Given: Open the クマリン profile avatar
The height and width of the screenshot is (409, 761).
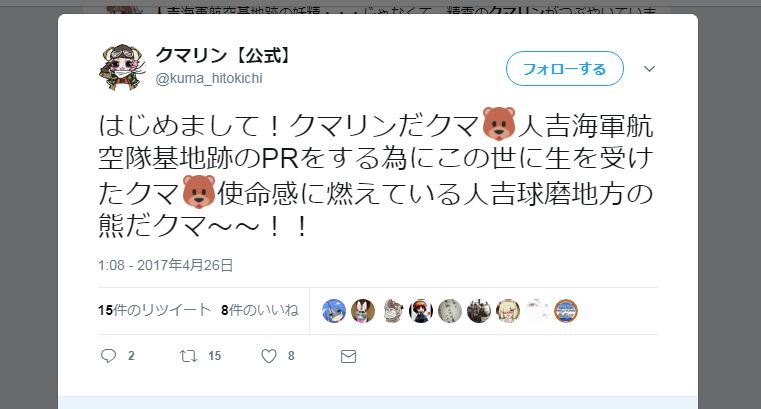Looking at the screenshot, I should point(122,67).
